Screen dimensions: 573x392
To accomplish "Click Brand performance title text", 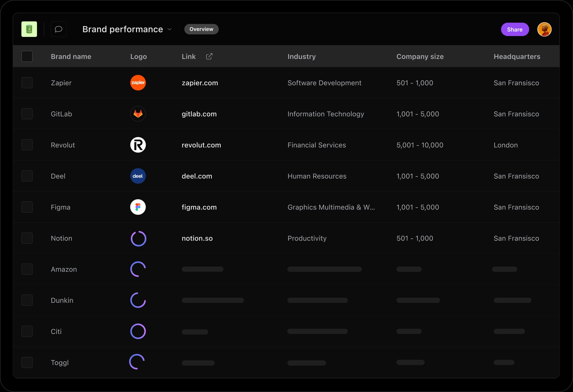I will 123,29.
